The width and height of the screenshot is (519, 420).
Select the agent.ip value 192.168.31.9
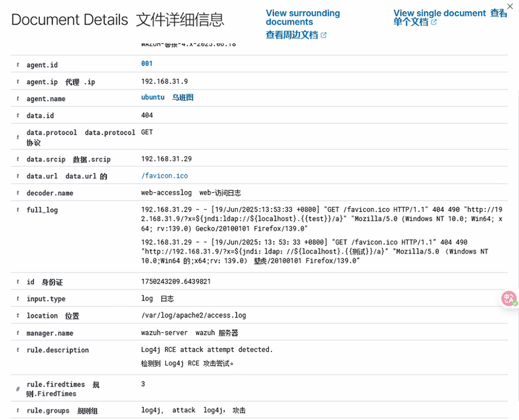(164, 81)
